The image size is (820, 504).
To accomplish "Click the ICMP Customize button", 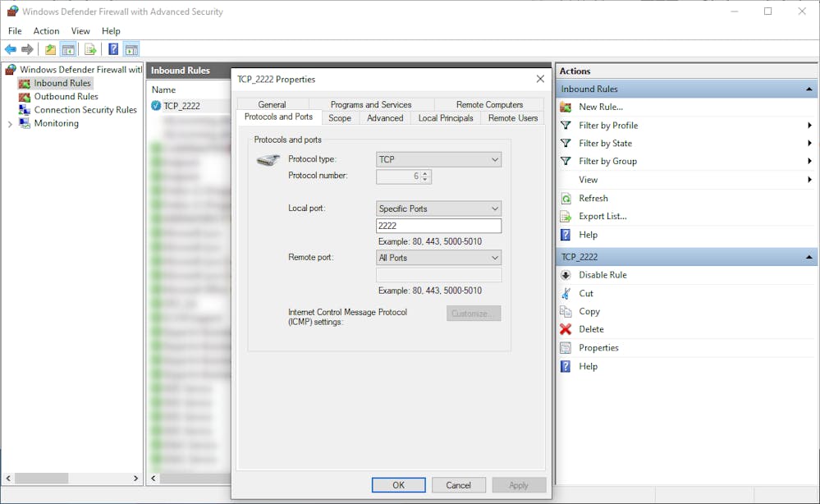I will pyautogui.click(x=474, y=314).
